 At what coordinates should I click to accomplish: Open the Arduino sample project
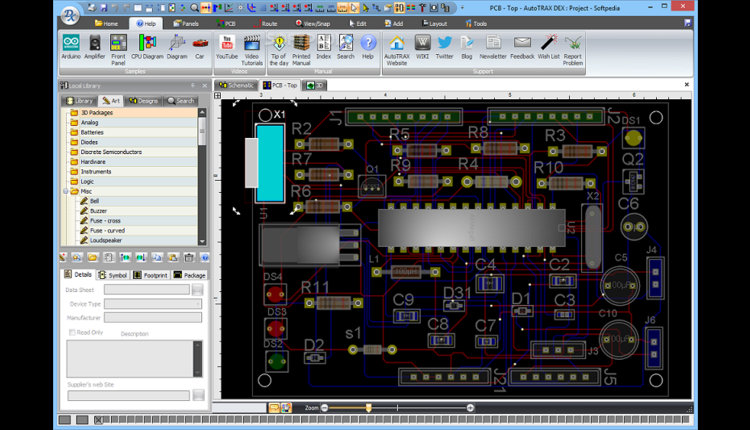(71, 47)
